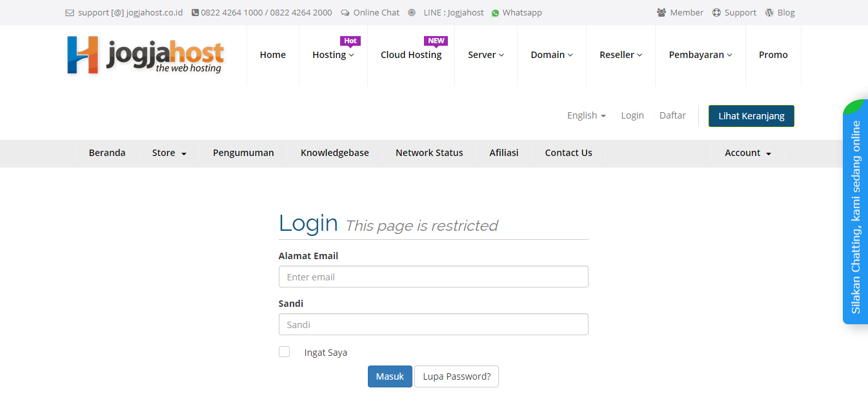Click the green Whatsapp icon

coord(496,13)
